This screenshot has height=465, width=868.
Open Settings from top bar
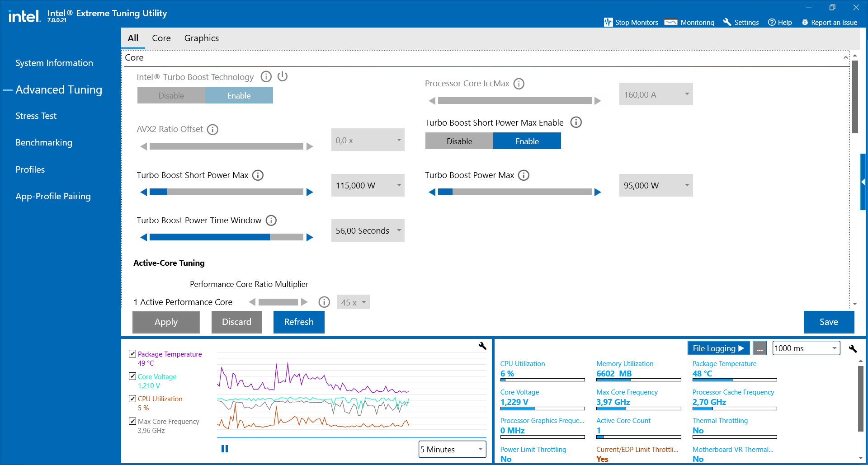click(x=741, y=22)
